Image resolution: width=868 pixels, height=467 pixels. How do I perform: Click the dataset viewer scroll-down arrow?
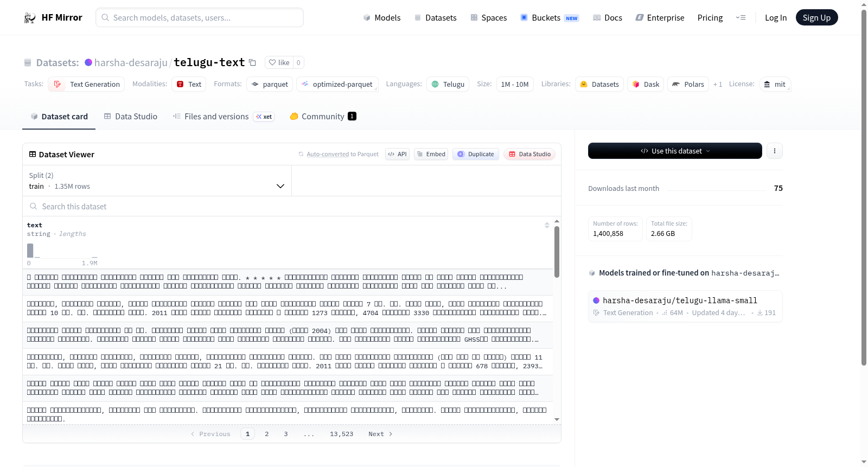tap(557, 419)
